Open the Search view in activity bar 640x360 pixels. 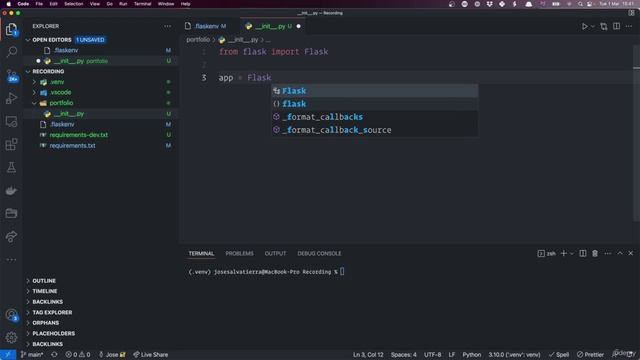[x=11, y=51]
